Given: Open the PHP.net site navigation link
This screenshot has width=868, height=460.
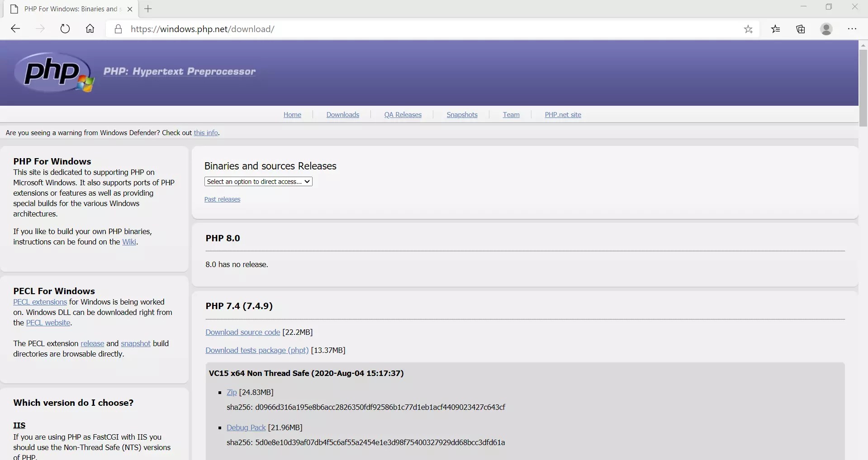Looking at the screenshot, I should pyautogui.click(x=563, y=115).
